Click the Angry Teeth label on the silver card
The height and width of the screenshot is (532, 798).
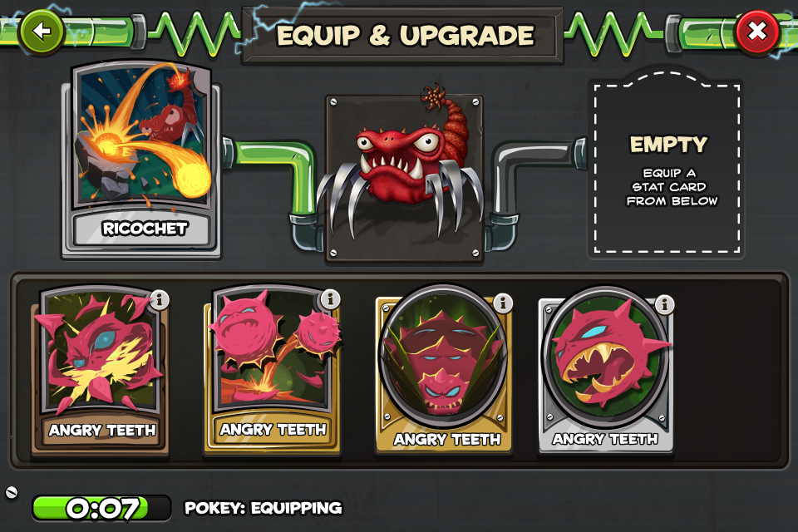605,439
